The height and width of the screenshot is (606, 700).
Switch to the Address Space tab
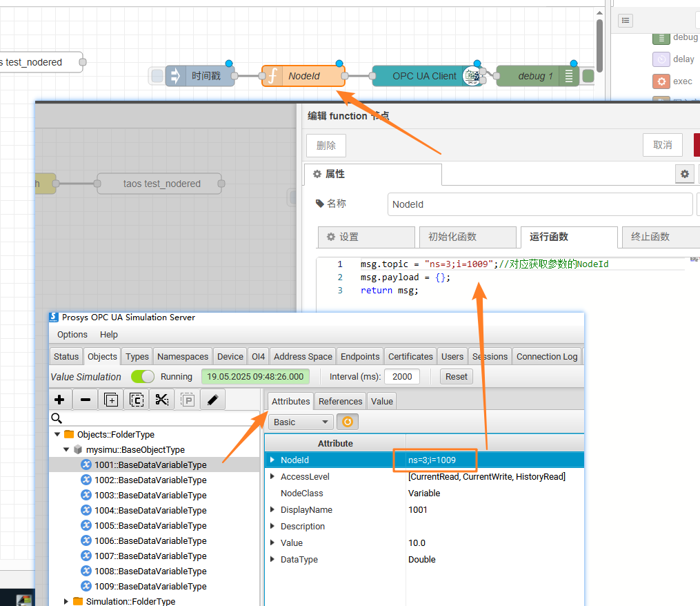[303, 356]
